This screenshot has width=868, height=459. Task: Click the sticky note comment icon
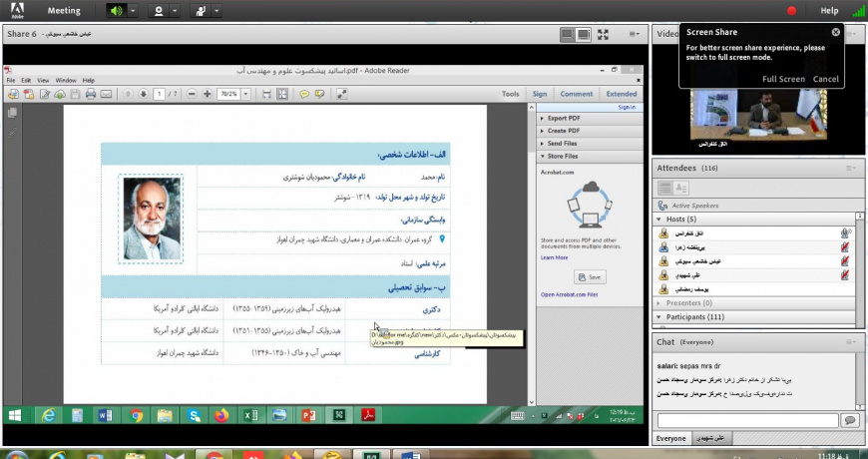(304, 94)
